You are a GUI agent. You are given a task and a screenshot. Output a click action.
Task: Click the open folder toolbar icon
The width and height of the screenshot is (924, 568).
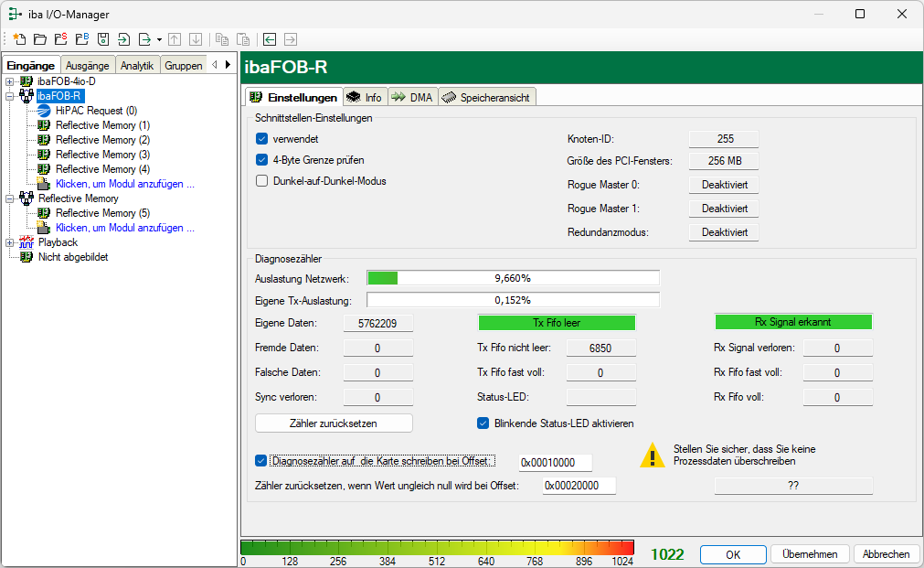[x=40, y=39]
